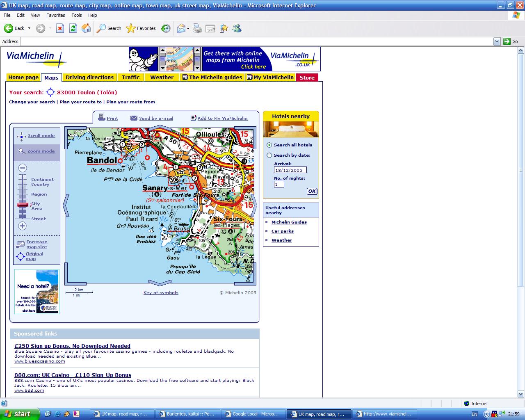Screen dimensions: 525x420
Task: Open the Weather tab in the navigation bar
Action: (162, 78)
